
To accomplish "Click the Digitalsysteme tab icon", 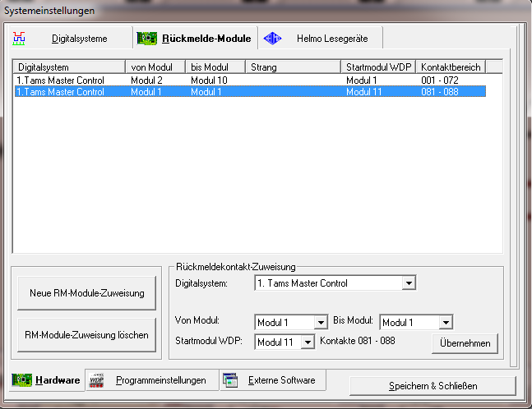I will tap(19, 39).
